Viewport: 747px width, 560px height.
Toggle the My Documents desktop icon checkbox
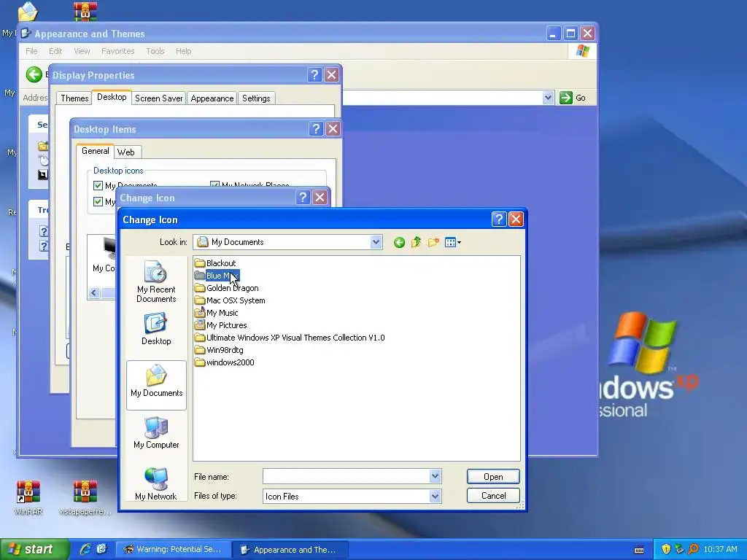(98, 186)
